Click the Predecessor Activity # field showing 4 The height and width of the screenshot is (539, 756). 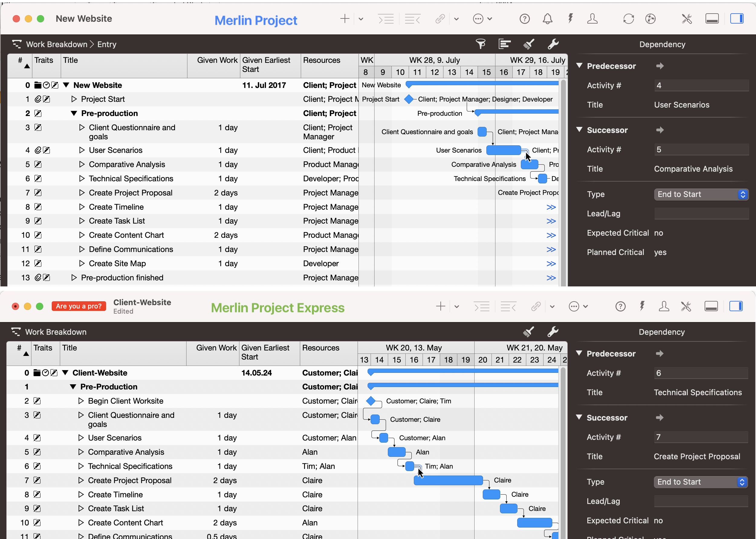click(701, 85)
